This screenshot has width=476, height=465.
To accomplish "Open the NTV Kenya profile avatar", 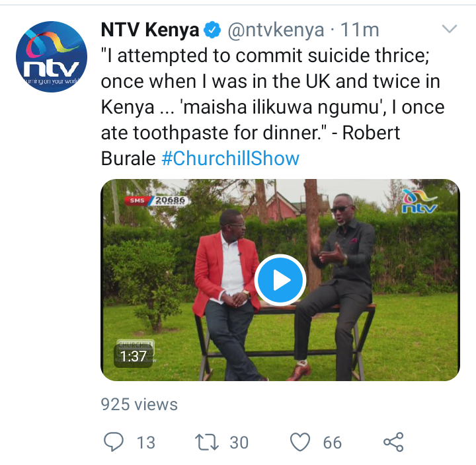I will [52, 57].
